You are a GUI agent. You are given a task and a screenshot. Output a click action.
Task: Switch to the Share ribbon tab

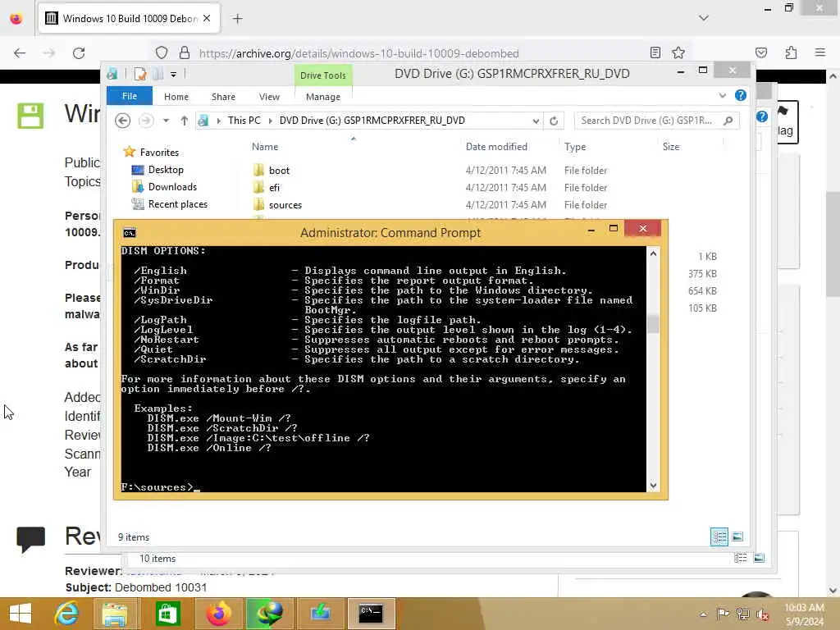point(223,97)
